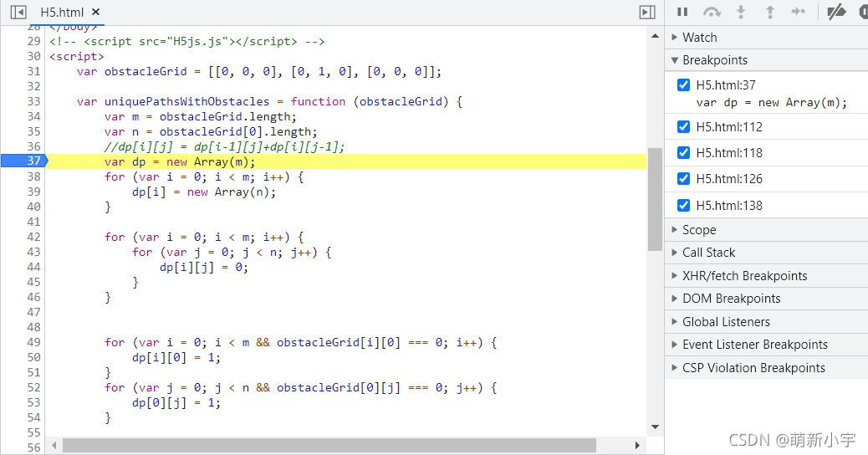Uncheck the H5.html:118 breakpoint
The width and height of the screenshot is (868, 455).
pyautogui.click(x=684, y=153)
